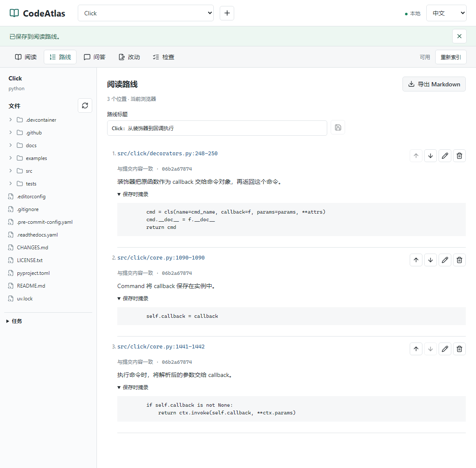Collapse 保存时摘录 under decorators.py entry

(x=133, y=194)
